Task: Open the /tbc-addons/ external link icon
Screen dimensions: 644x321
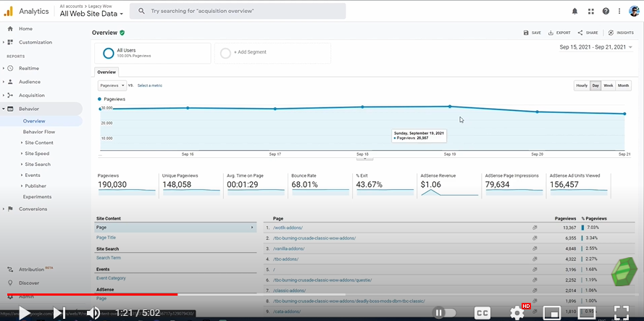Action: 535,259
